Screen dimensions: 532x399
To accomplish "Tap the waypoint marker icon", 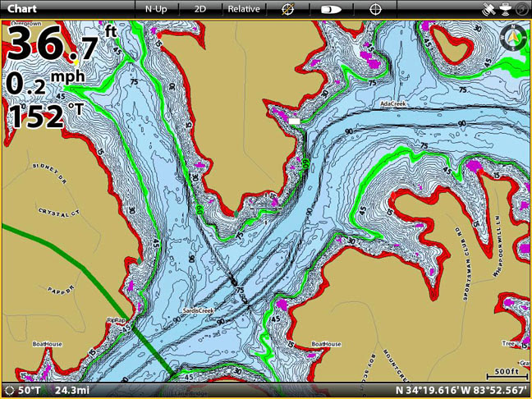I will click(x=287, y=9).
